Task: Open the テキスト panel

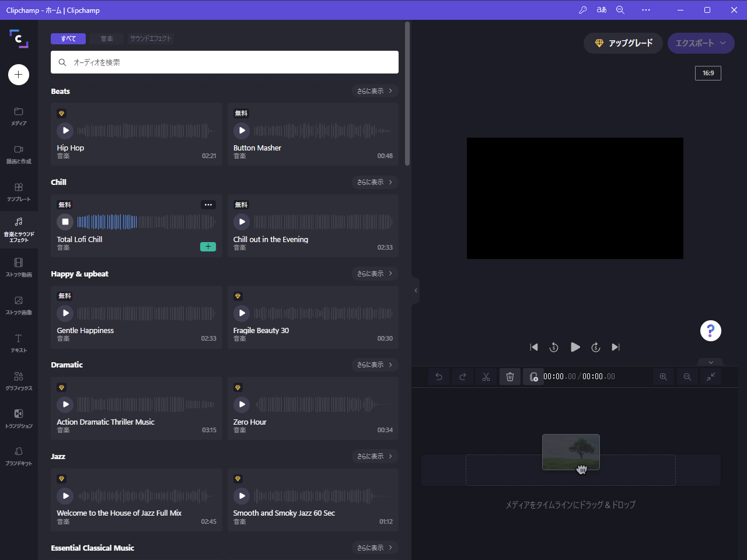Action: pos(19,344)
